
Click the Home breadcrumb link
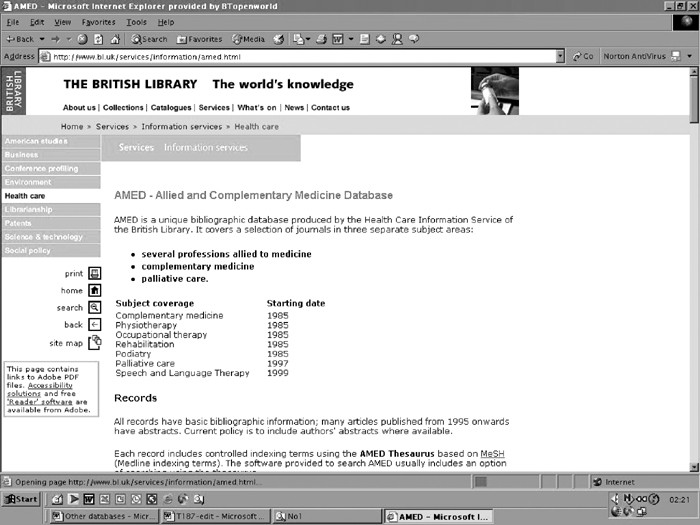point(72,127)
